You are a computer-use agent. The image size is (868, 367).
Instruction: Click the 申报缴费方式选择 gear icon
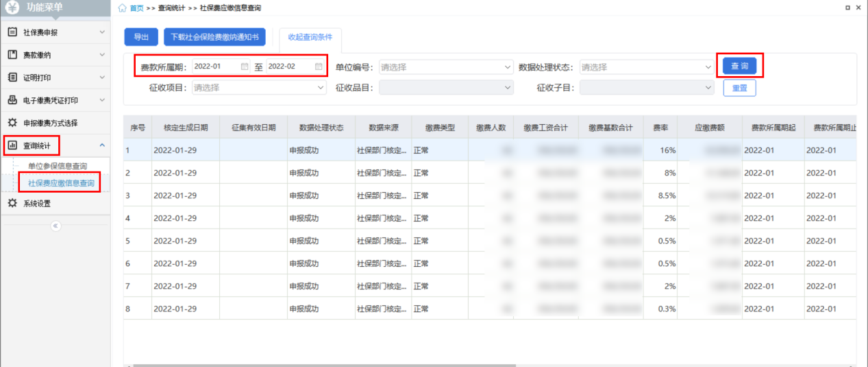12,123
